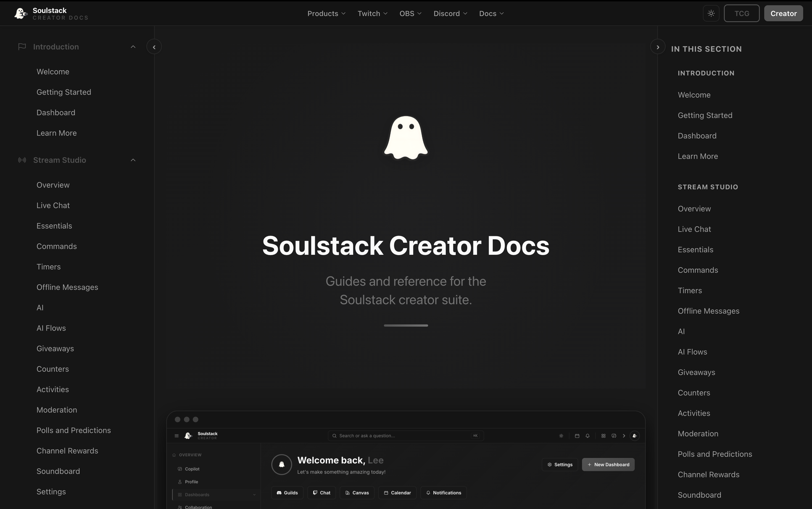Jump to Channel Rewards in In This Section
The width and height of the screenshot is (812, 509).
708,475
